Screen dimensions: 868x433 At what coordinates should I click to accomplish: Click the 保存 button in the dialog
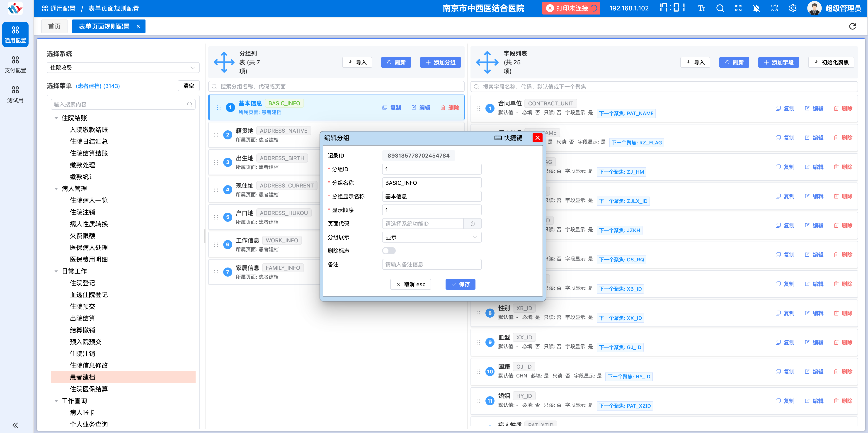click(460, 284)
